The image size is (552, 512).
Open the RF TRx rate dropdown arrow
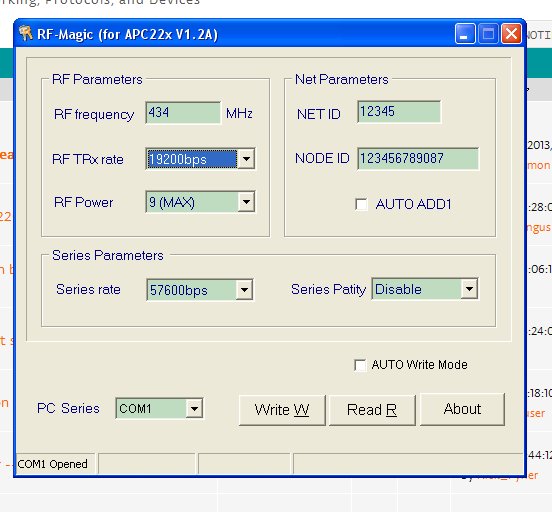(246, 159)
